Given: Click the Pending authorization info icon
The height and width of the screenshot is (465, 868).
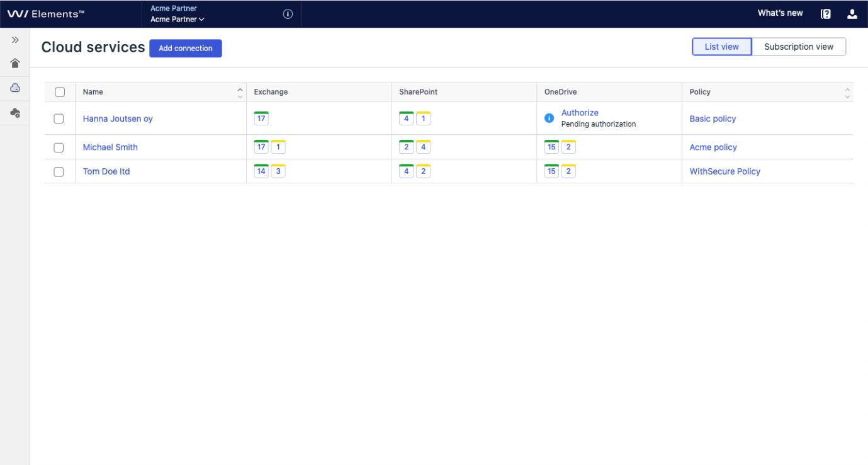Looking at the screenshot, I should [x=549, y=118].
